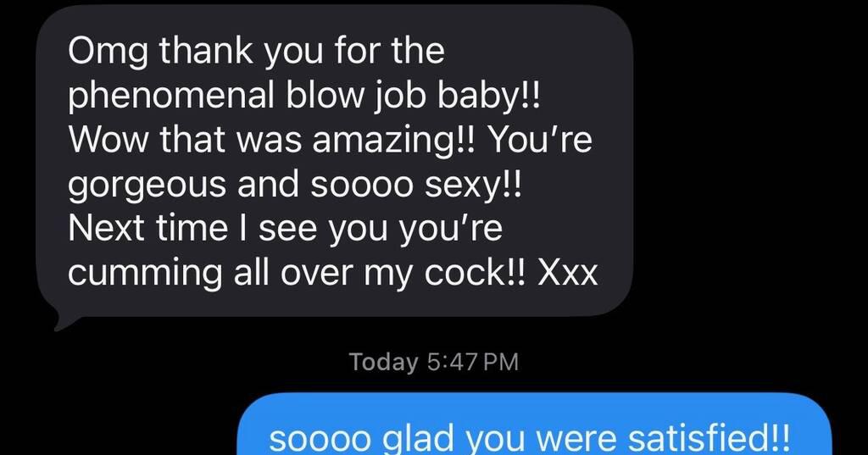Tap the blue sent message bubble
Screen dimensions: 868x455
coord(535,424)
